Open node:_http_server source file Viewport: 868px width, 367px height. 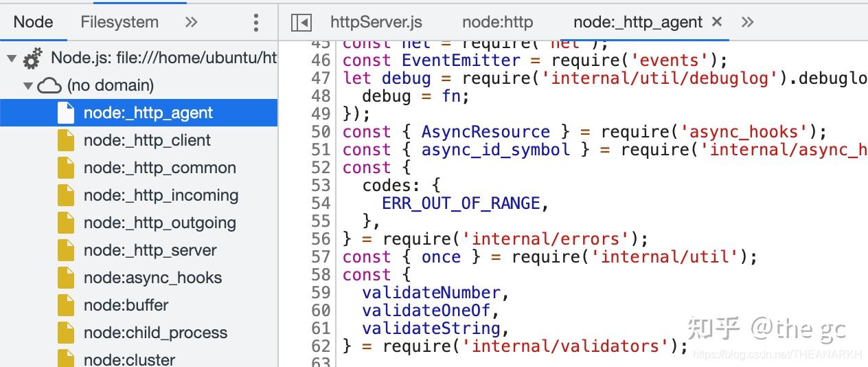150,250
